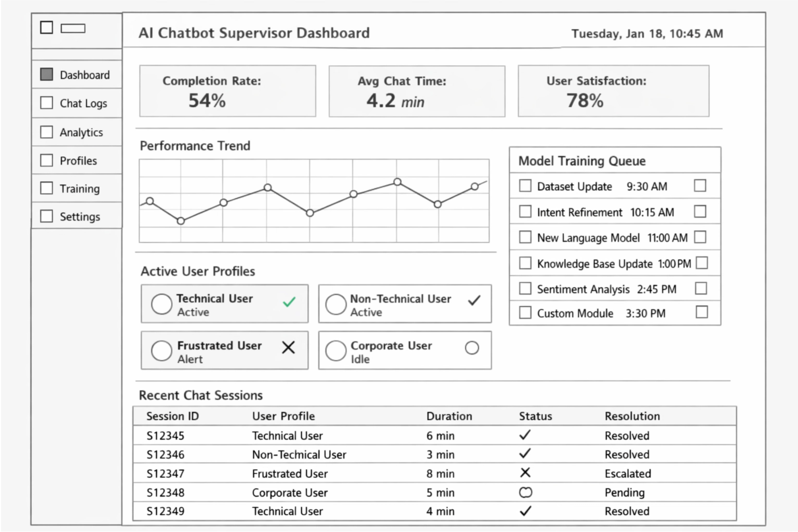Screen dimensions: 798x532
Task: Select the Technical User profile radio circle
Action: (161, 304)
